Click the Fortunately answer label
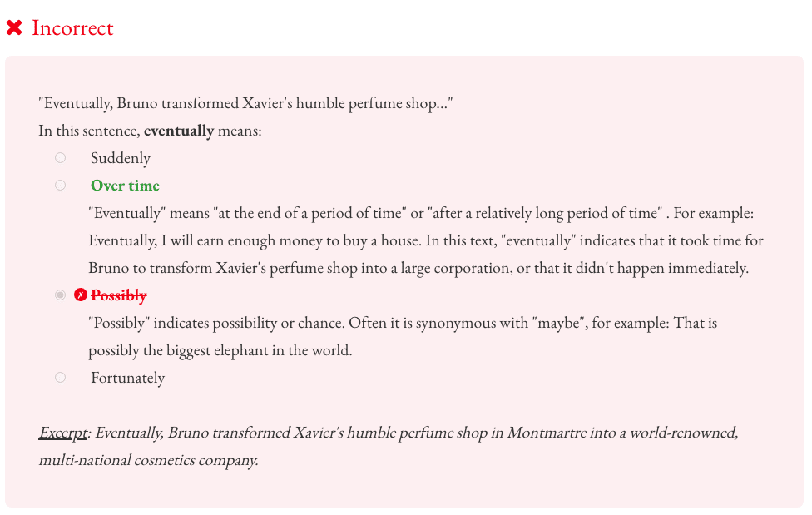 (x=127, y=378)
